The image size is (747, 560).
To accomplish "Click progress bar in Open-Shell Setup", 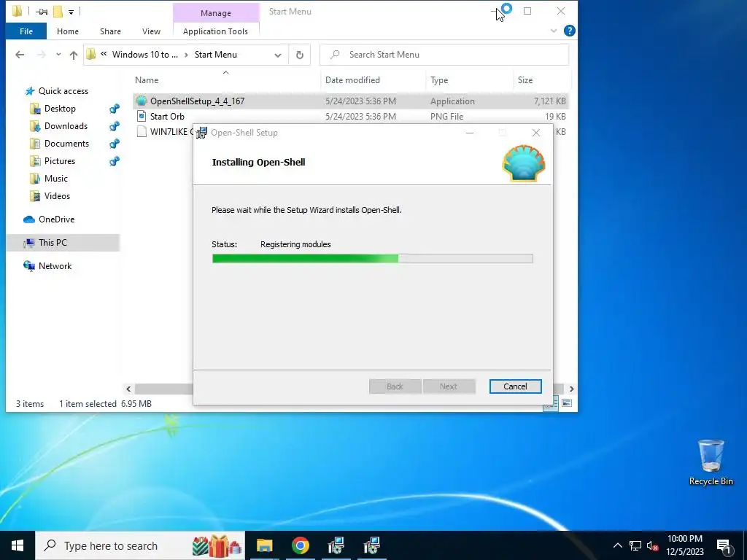I will coord(372,259).
